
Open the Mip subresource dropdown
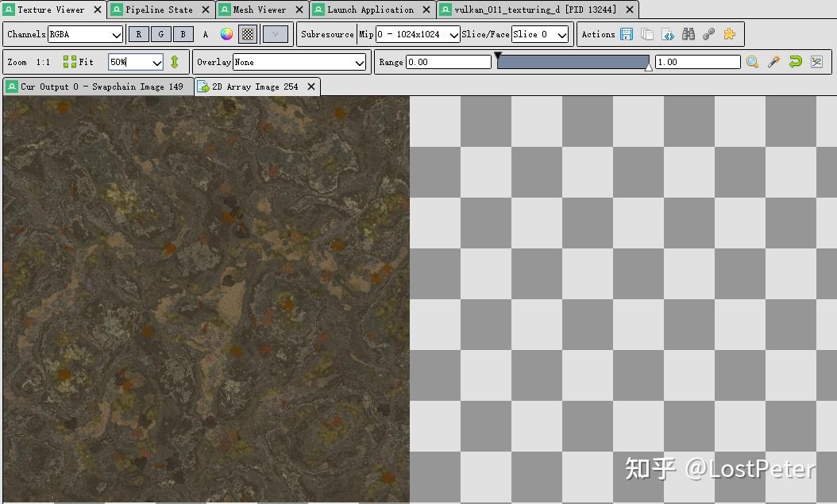[417, 34]
